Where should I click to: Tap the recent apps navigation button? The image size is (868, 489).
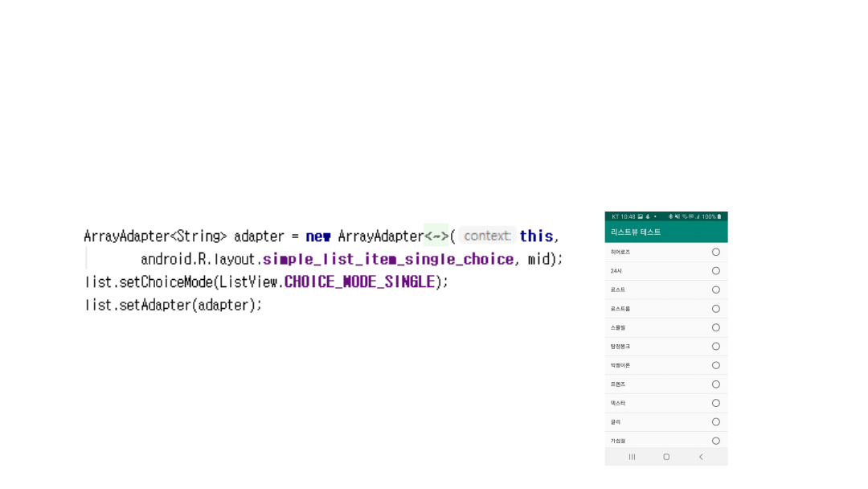point(632,457)
